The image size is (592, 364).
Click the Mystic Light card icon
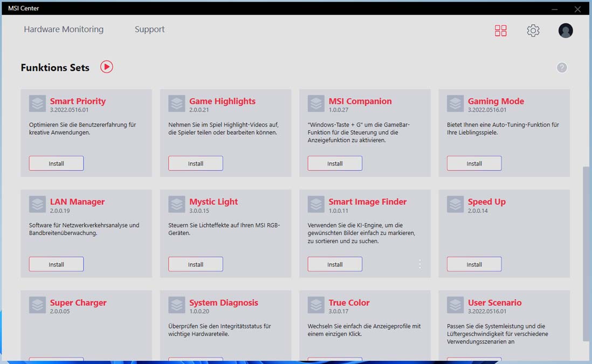click(x=177, y=204)
